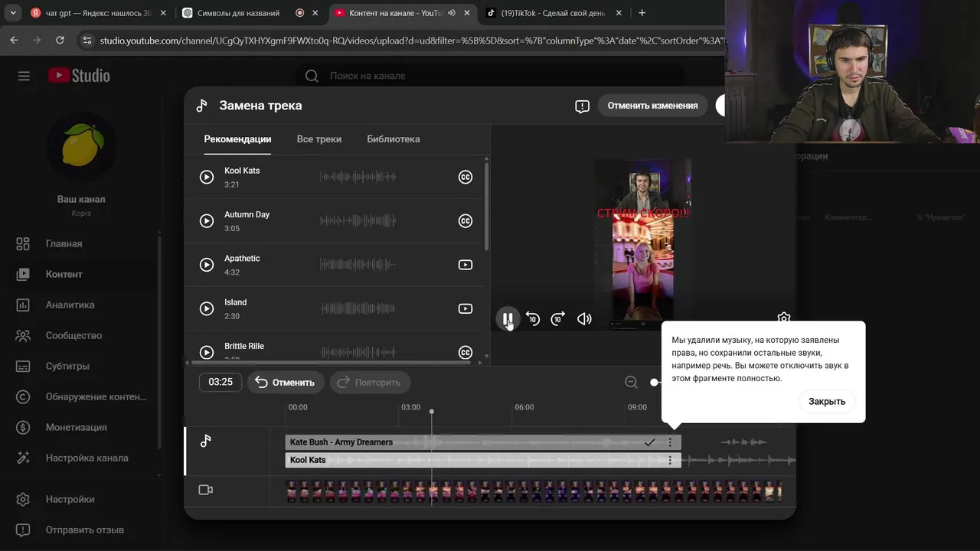Zoom out the timeline
The image size is (980, 551).
pyautogui.click(x=631, y=382)
